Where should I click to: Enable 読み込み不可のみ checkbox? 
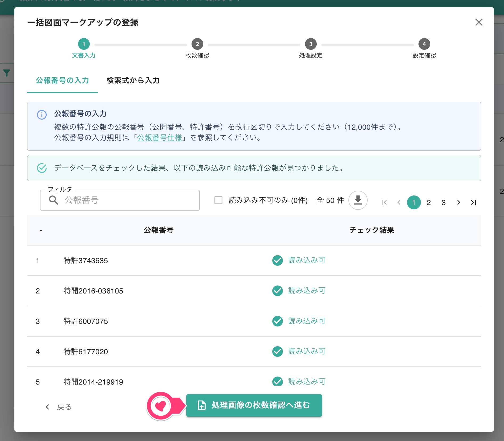click(218, 200)
